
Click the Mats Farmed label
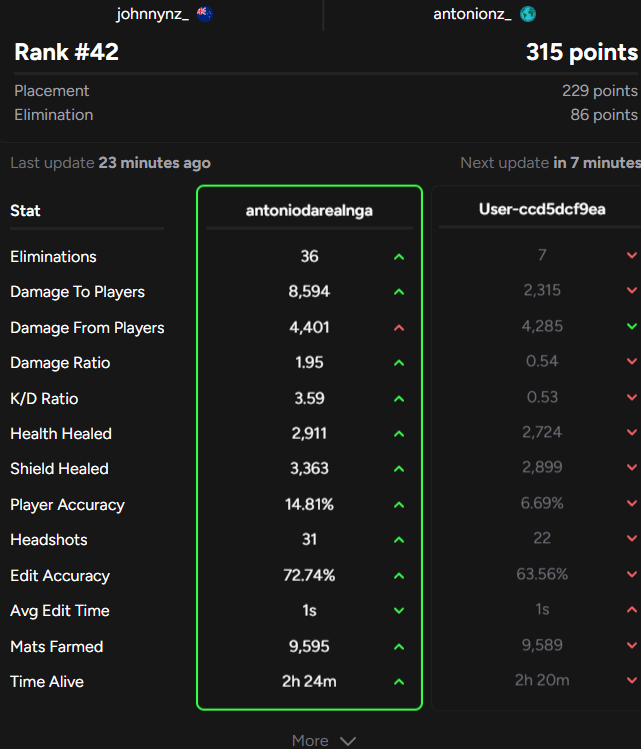tap(56, 647)
